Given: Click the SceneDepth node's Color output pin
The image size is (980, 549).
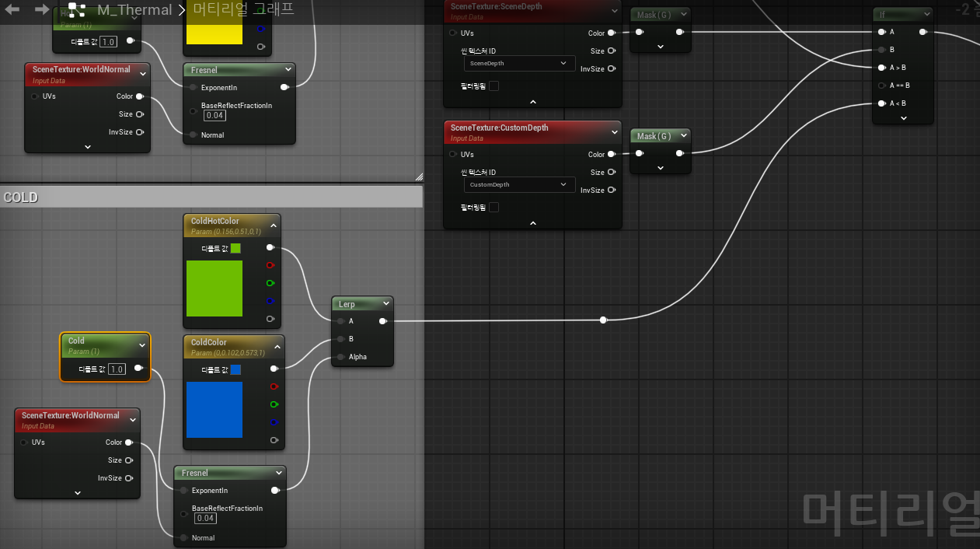Looking at the screenshot, I should pos(612,33).
